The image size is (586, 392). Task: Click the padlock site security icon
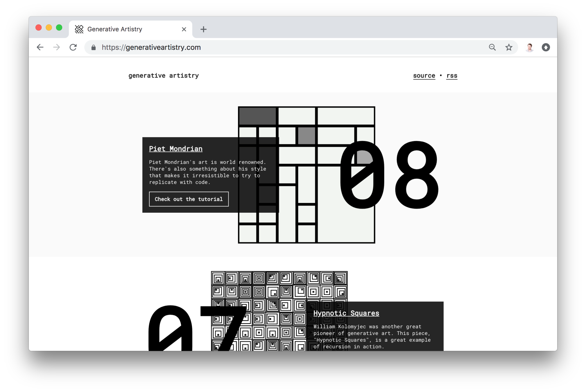[94, 48]
